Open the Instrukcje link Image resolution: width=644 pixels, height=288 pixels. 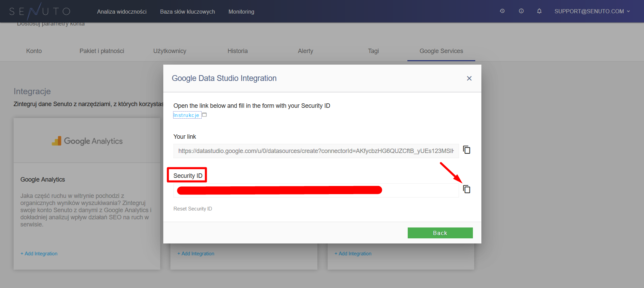pos(186,115)
